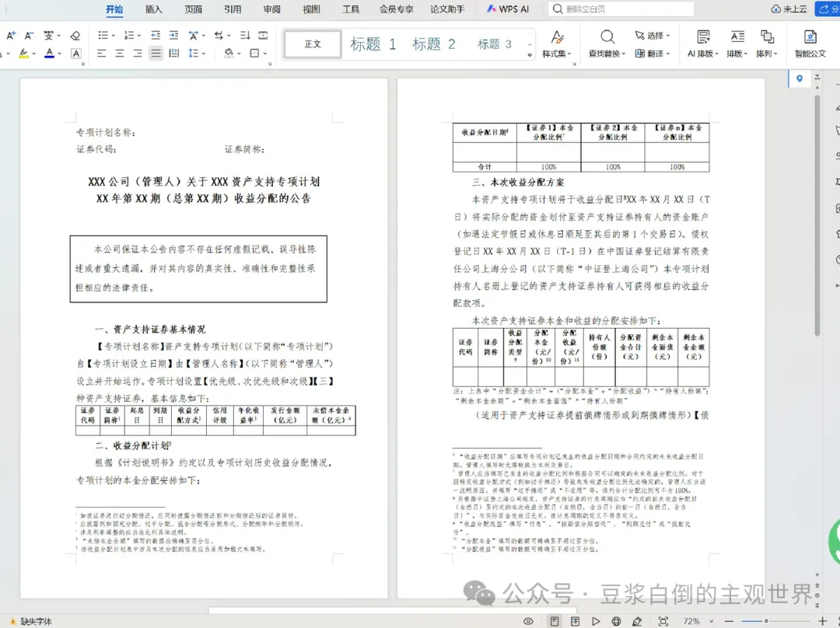Viewport: 840px width, 628px height.
Task: Click the search box 删除空白页
Action: 621,9
